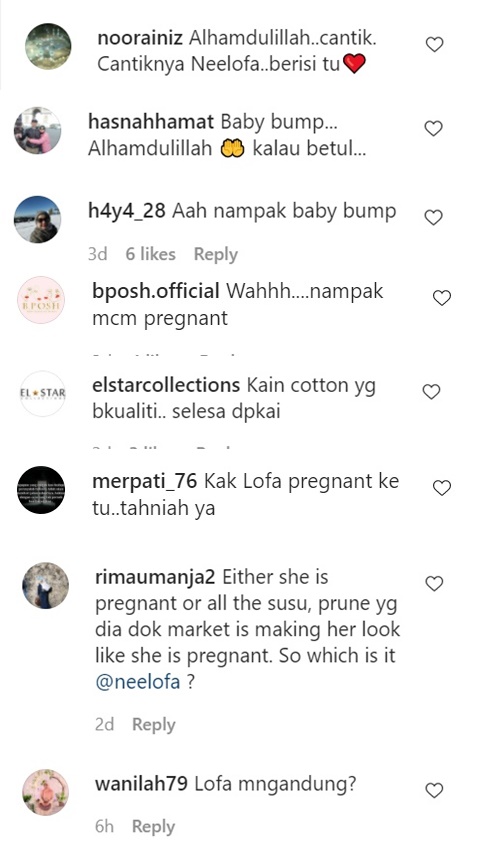Viewport: 477px width, 842px height.
Task: Tap the heart next to merpati_76's comment
Action: coord(442,488)
